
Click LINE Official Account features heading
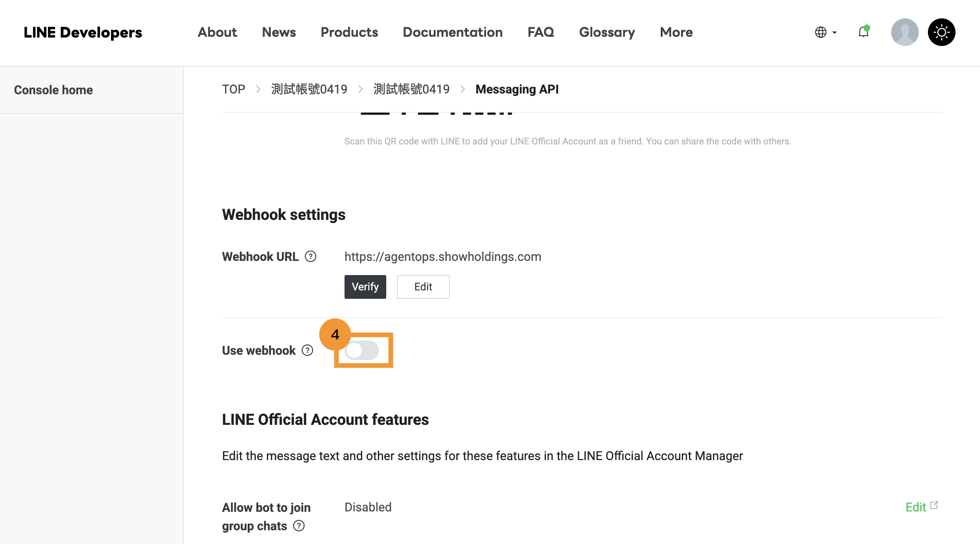(325, 419)
